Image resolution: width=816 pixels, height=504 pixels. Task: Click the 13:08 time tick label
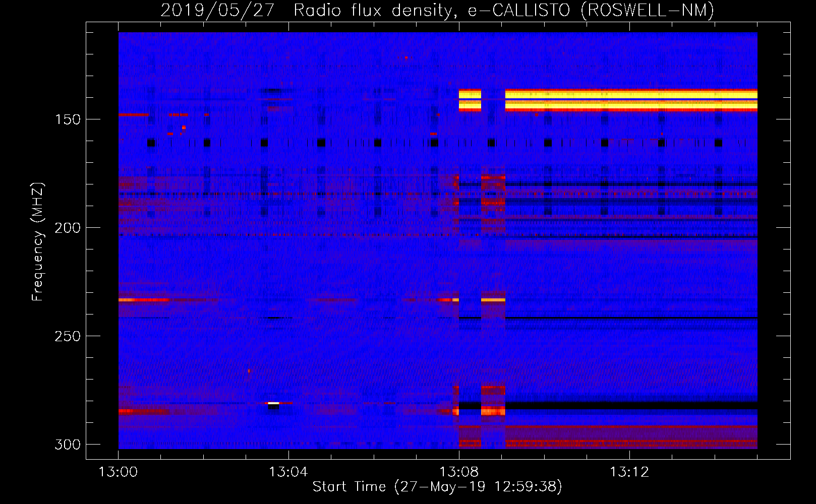pos(459,472)
